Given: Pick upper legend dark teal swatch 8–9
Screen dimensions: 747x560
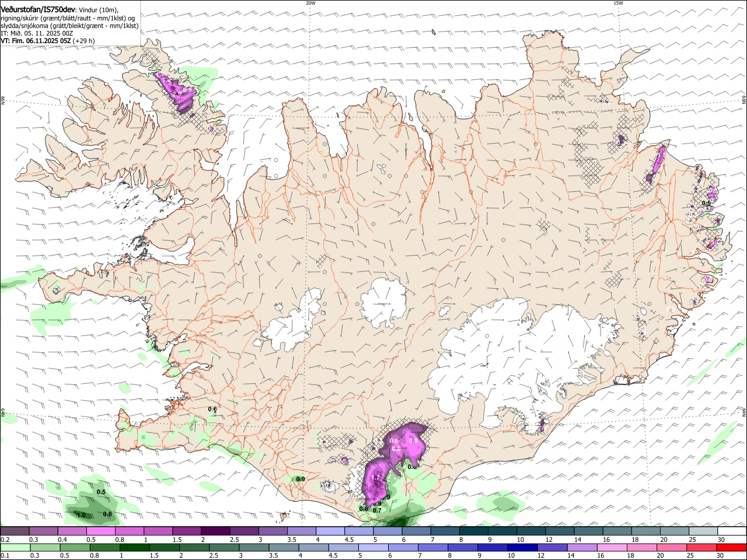Looking at the screenshot, I should point(473,531).
